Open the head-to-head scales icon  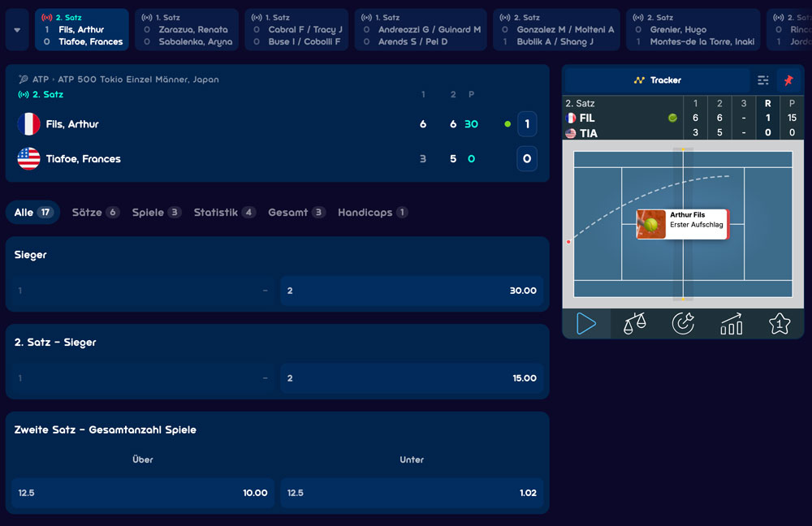coord(634,324)
